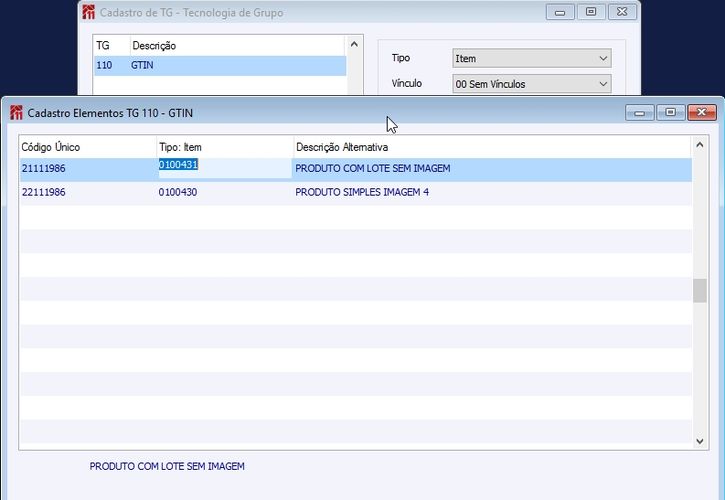Click the scroll down arrow of the elements table
The width and height of the screenshot is (725, 500).
(x=700, y=441)
